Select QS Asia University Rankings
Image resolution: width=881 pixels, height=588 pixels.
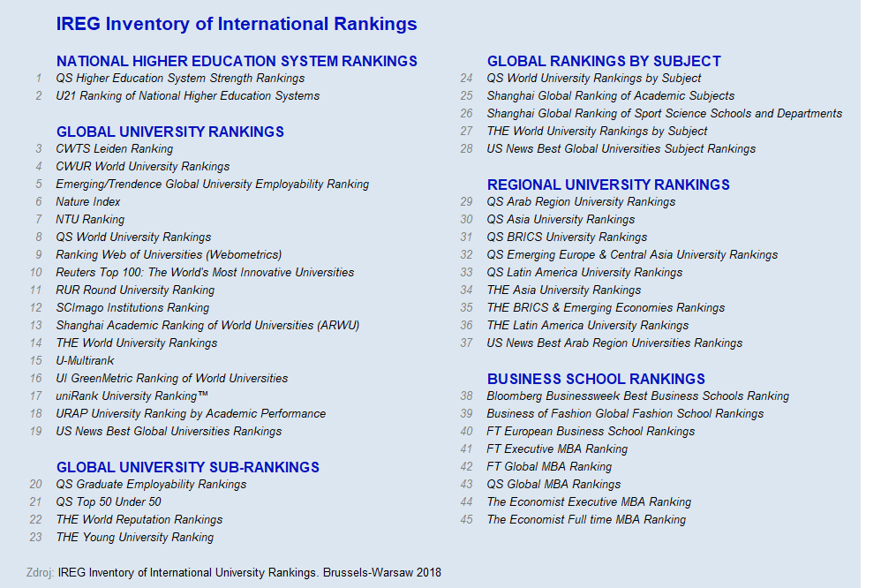coord(561,219)
